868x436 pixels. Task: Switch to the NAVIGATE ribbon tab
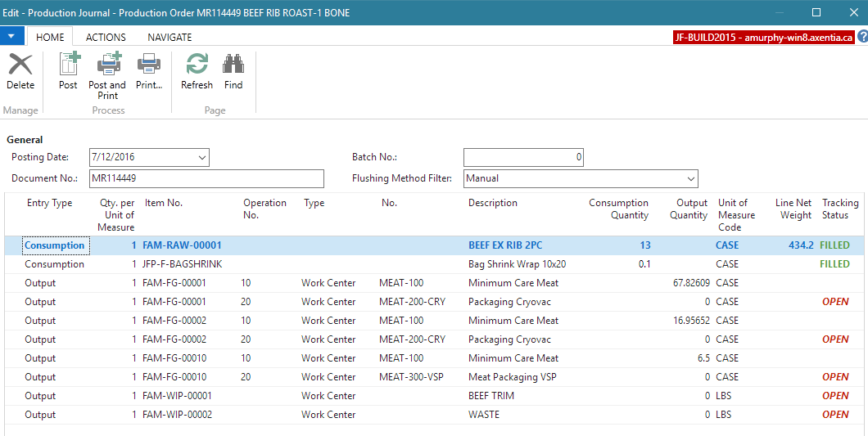pos(170,37)
